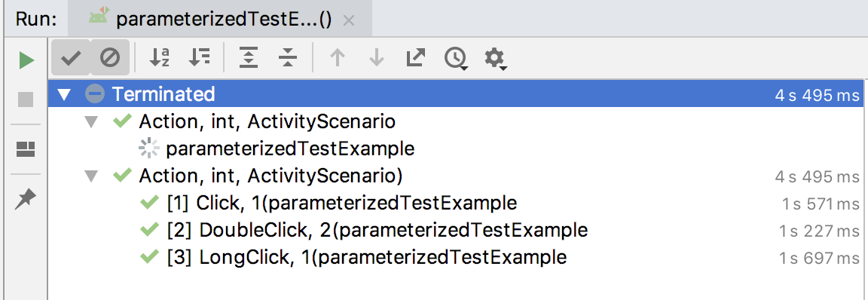This screenshot has width=868, height=300.
Task: Collapse first Action, int, ActivityScenario node
Action: 90,122
